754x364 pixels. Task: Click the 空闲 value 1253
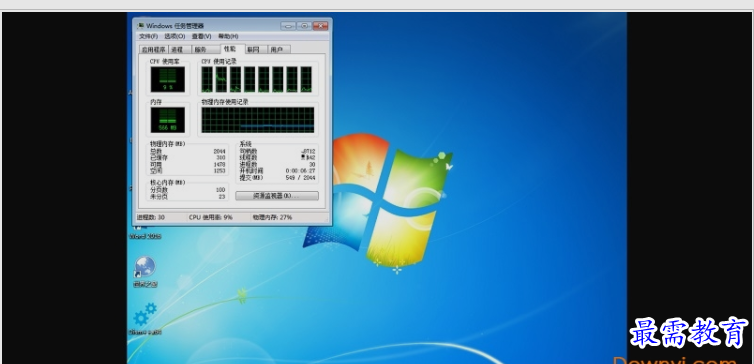[220, 171]
